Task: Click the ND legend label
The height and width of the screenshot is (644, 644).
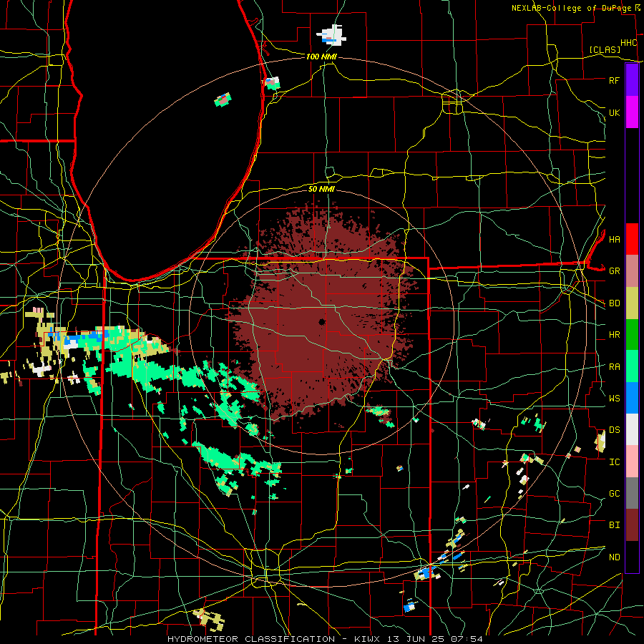Action: (x=614, y=557)
